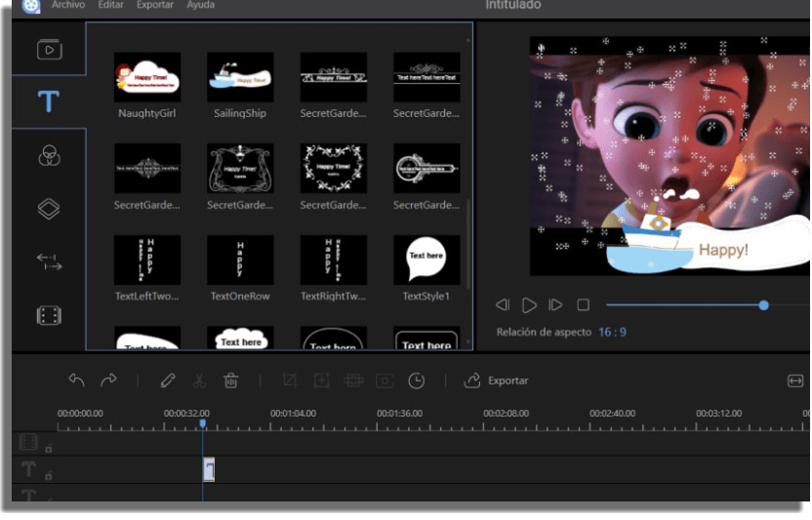The width and height of the screenshot is (812, 520).
Task: Select the rounded rectangle Text here template
Action: click(x=426, y=339)
